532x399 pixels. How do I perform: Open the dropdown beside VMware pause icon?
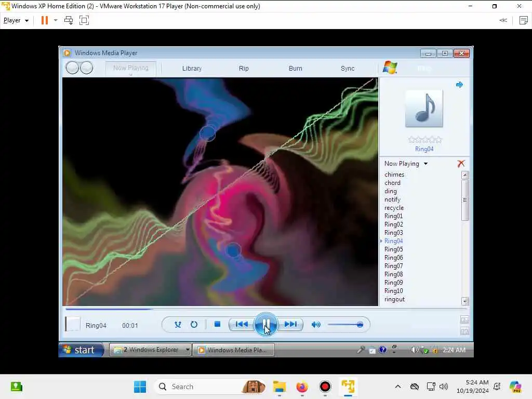(x=56, y=20)
